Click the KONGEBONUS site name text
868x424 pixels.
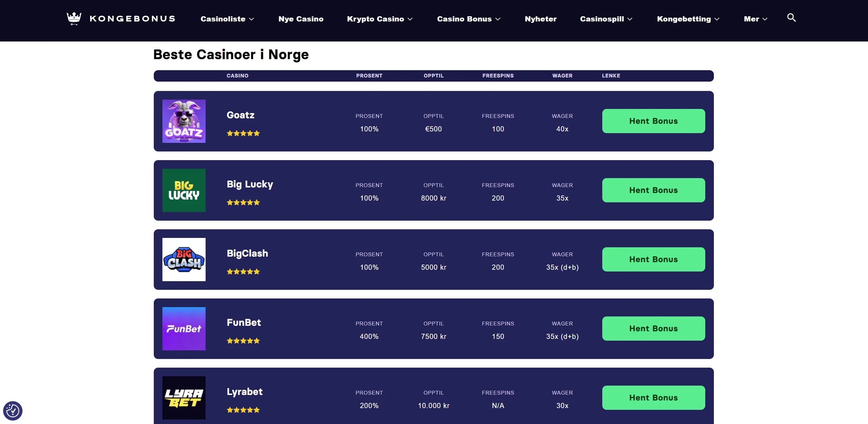[x=133, y=19]
